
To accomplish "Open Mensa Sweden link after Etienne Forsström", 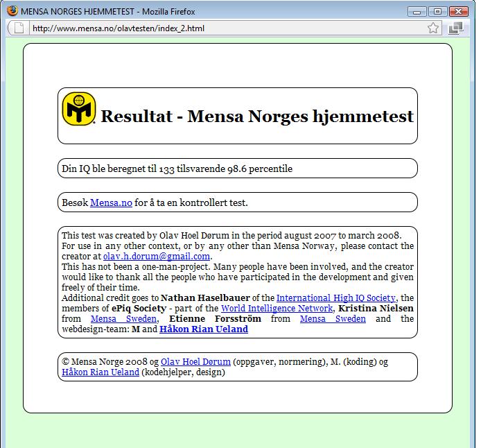I will (x=333, y=319).
